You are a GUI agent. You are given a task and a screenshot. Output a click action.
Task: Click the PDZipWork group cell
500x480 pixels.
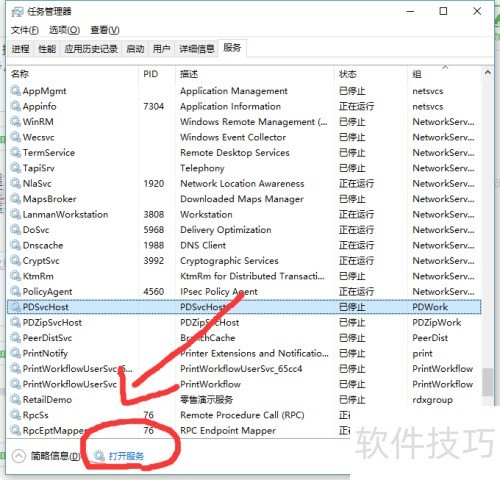click(437, 322)
